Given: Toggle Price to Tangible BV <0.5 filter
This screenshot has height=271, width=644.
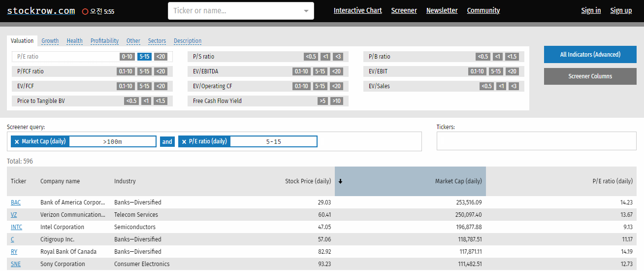Looking at the screenshot, I should pyautogui.click(x=131, y=101).
